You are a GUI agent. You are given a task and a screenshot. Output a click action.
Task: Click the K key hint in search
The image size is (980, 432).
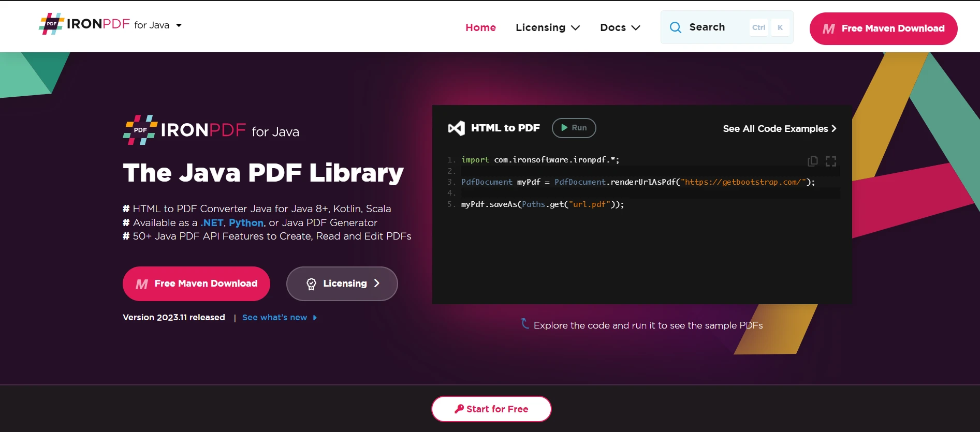(x=780, y=27)
